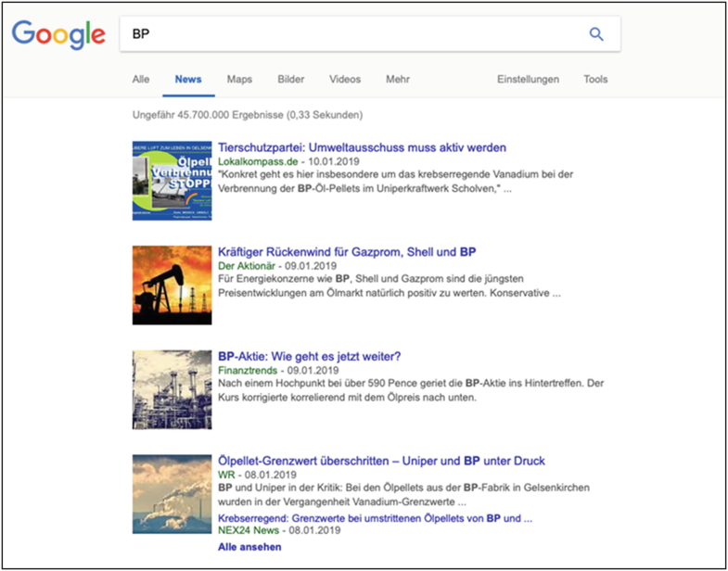The width and height of the screenshot is (728, 571).
Task: Click the snippet about BP-Fabrik in Gelsenkirchen
Action: click(x=404, y=495)
